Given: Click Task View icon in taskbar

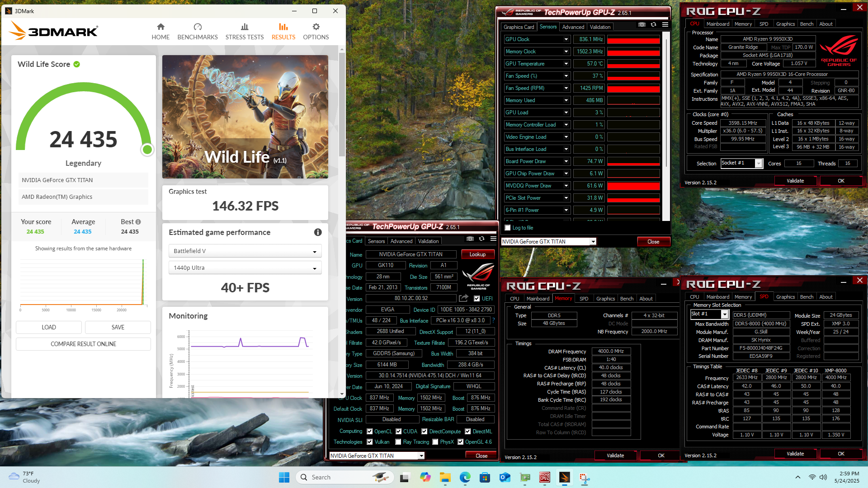Looking at the screenshot, I should (x=405, y=477).
